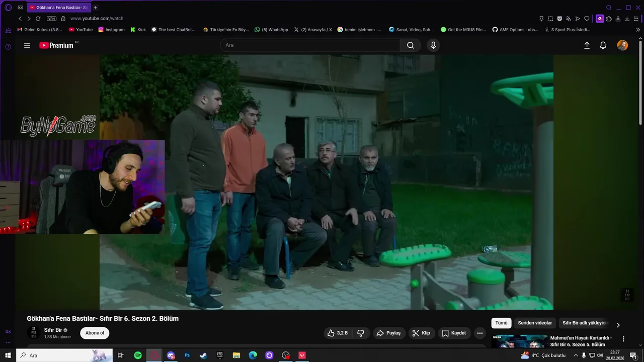Viewport: 644px width, 362px height.
Task: Reload the page with refresh icon
Action: [x=38, y=19]
